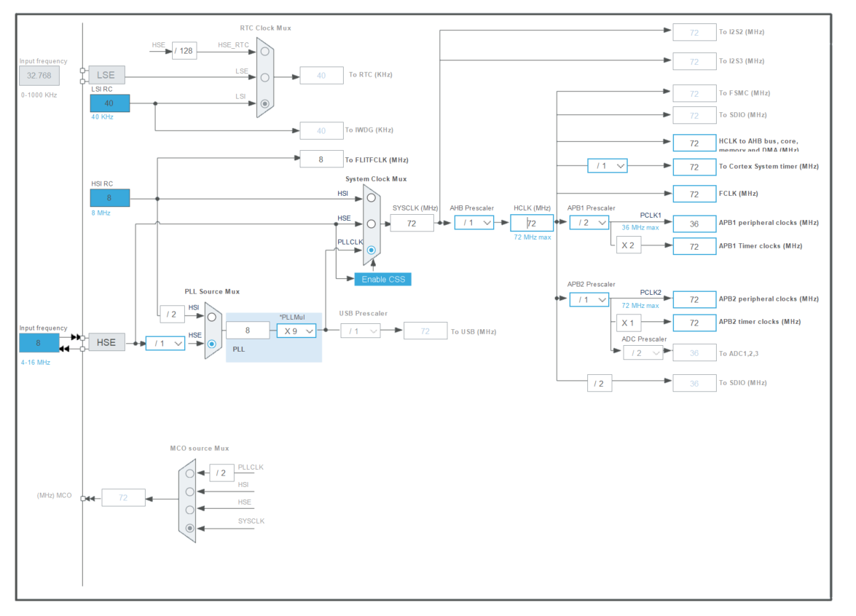
Task: Choose HSI as PLL Source Mux input
Action: coord(212,317)
